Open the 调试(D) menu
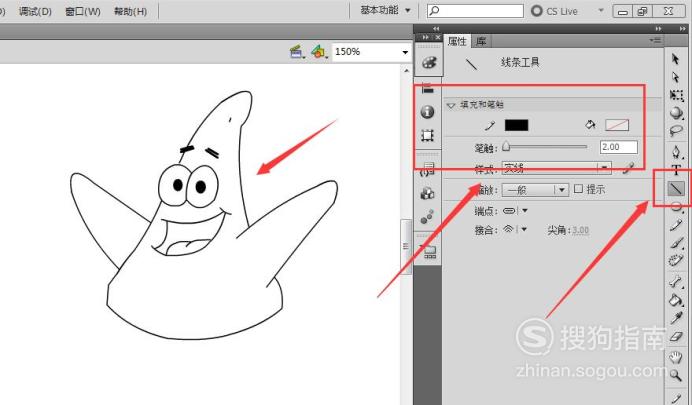 coord(35,11)
